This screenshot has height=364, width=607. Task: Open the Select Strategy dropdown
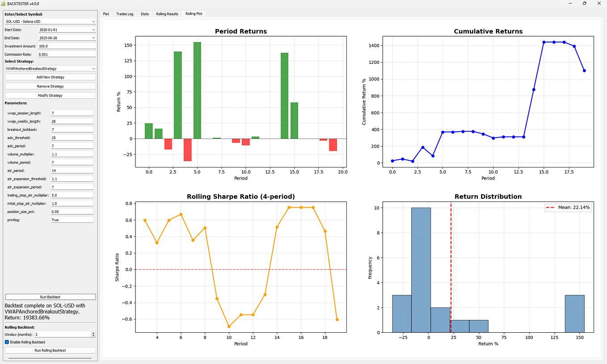click(x=50, y=68)
